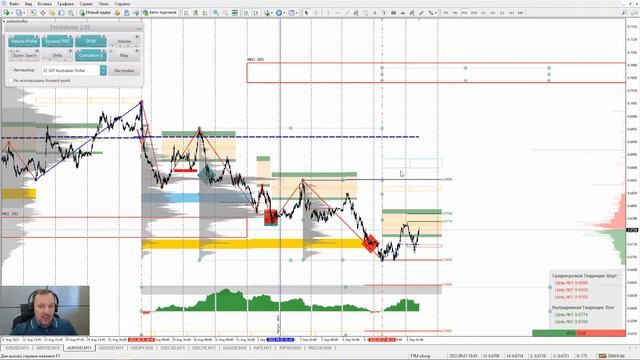The height and width of the screenshot is (360, 640).
Task: Open the Файл menu
Action: pyautogui.click(x=14, y=4)
